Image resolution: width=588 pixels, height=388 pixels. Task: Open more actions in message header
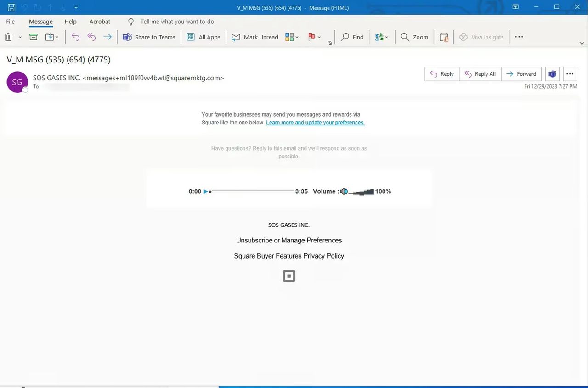(570, 74)
